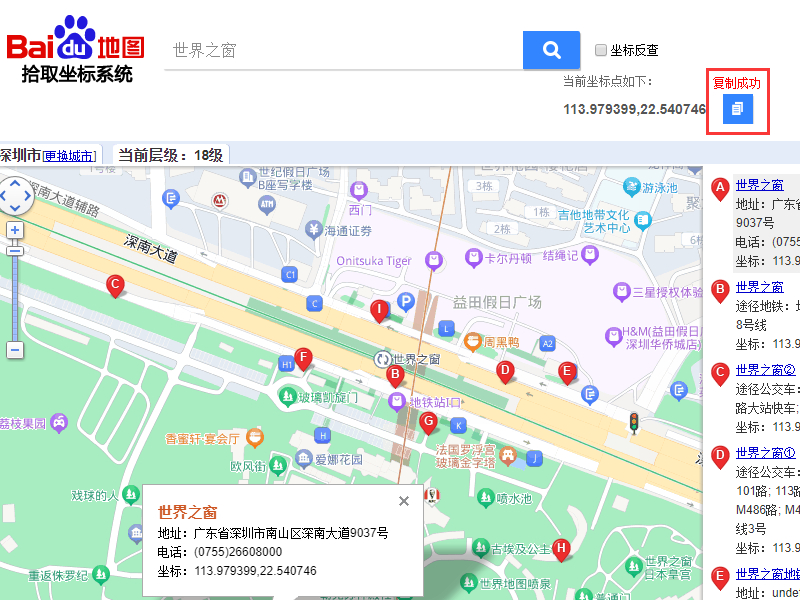Open the 更换城市 link
800x600 pixels.
pos(68,156)
